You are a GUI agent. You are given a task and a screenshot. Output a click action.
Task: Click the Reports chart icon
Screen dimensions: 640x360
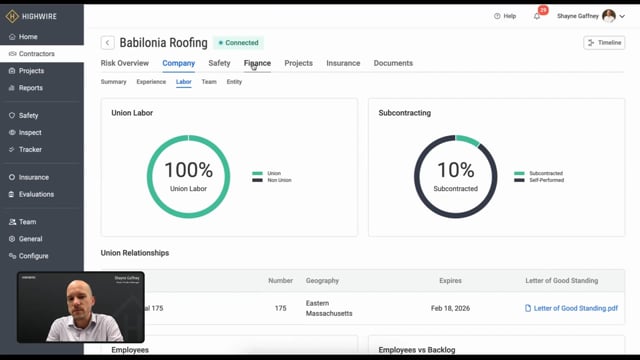tap(12, 88)
